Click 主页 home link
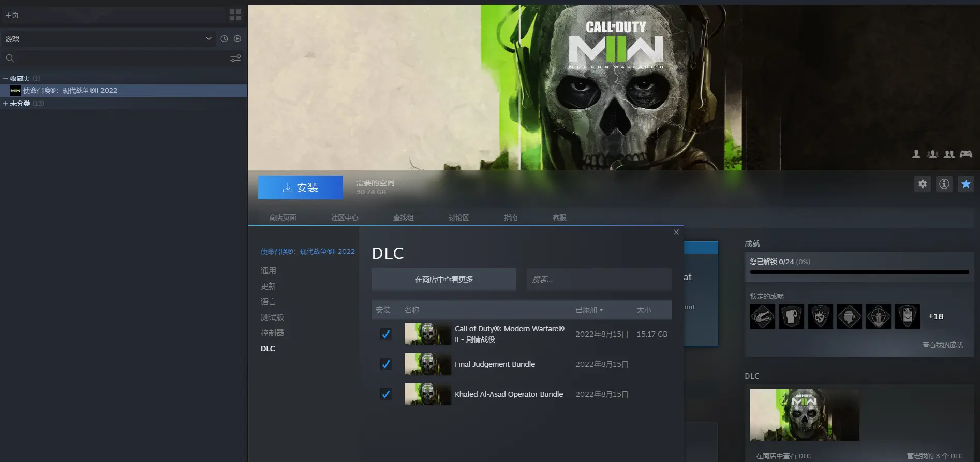This screenshot has width=980, height=462. tap(12, 15)
